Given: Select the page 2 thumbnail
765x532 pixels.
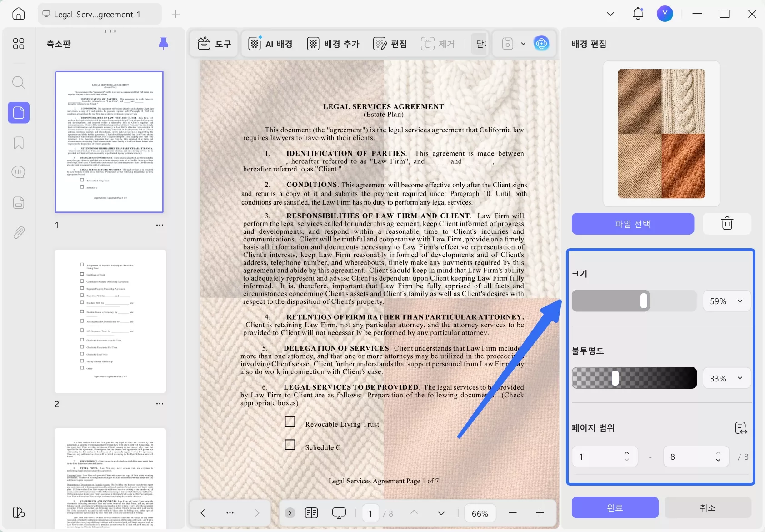Looking at the screenshot, I should pyautogui.click(x=110, y=321).
